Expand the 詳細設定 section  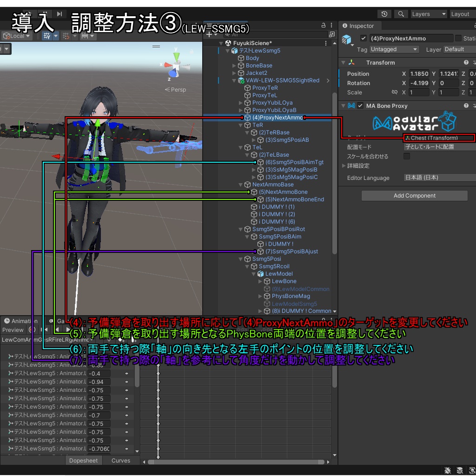point(344,166)
